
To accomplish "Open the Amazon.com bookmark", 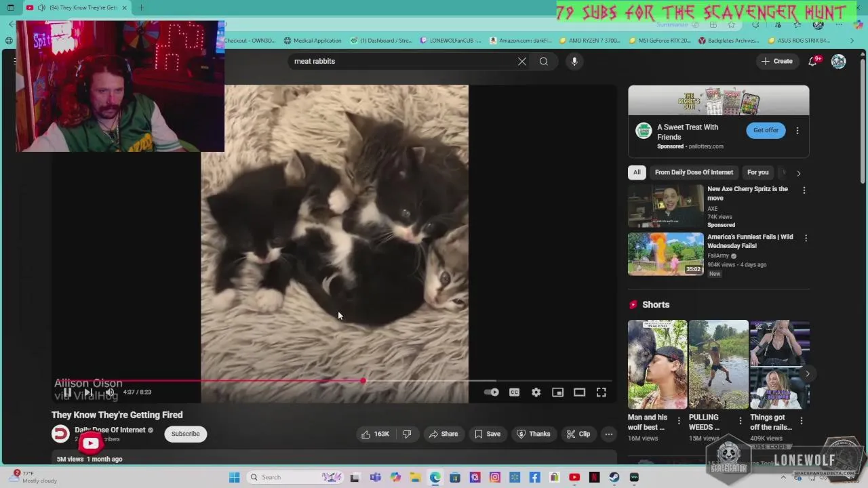I will 520,41.
